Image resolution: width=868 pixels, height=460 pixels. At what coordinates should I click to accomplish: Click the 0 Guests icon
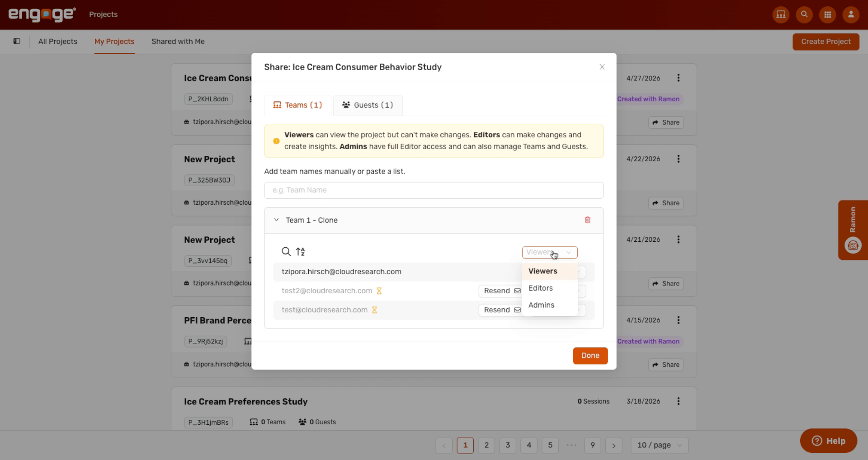[x=302, y=422]
